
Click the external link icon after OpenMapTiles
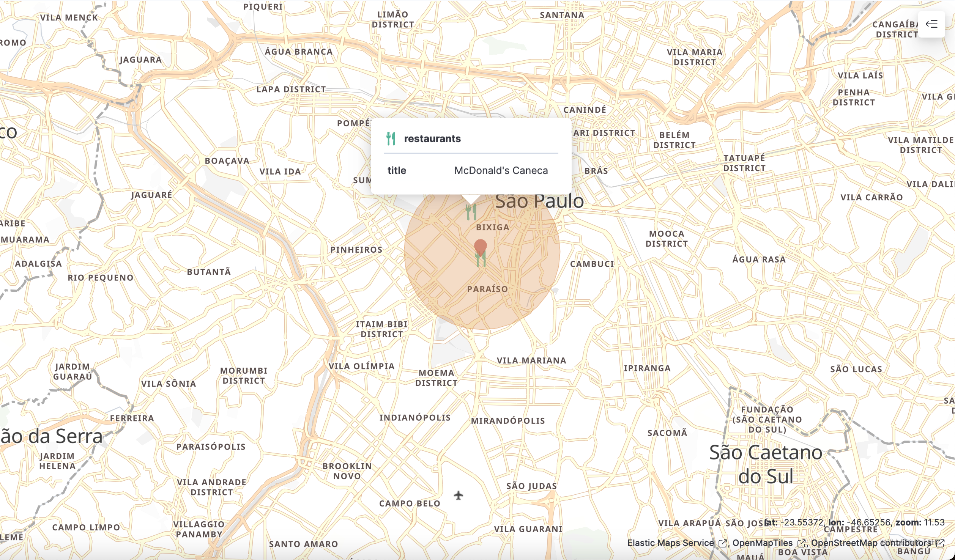[x=801, y=543]
